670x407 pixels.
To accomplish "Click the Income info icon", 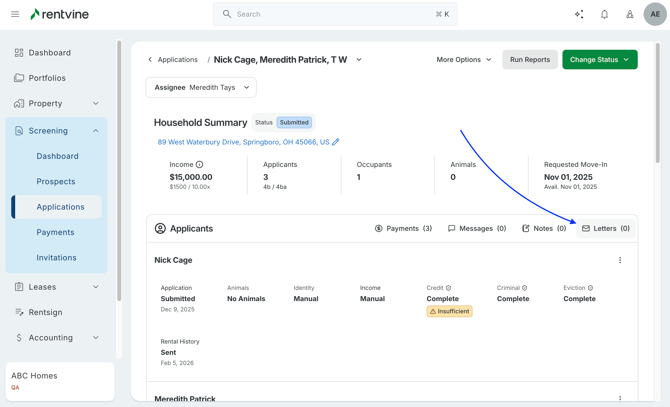I will click(x=199, y=164).
